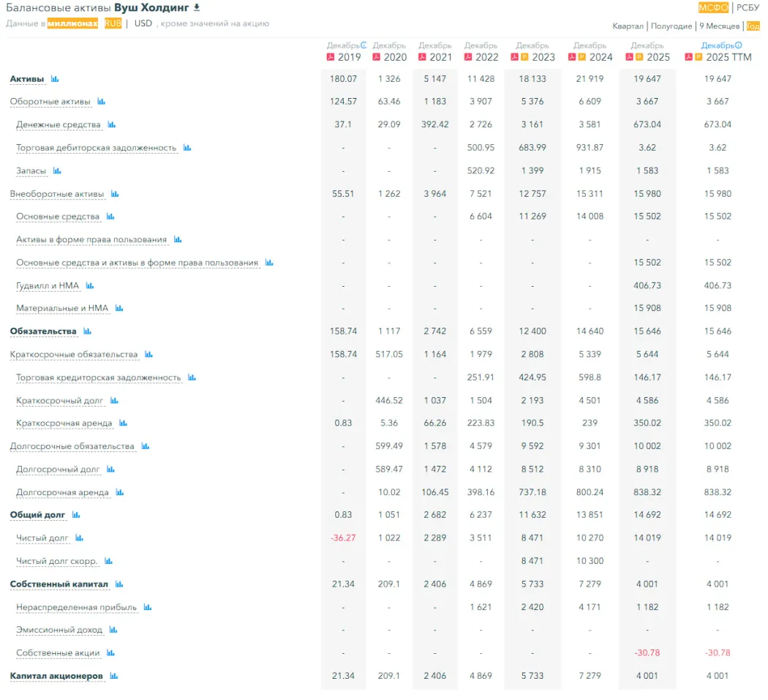Open chart icon for Активы row
The width and height of the screenshot is (768, 700).
tap(55, 79)
